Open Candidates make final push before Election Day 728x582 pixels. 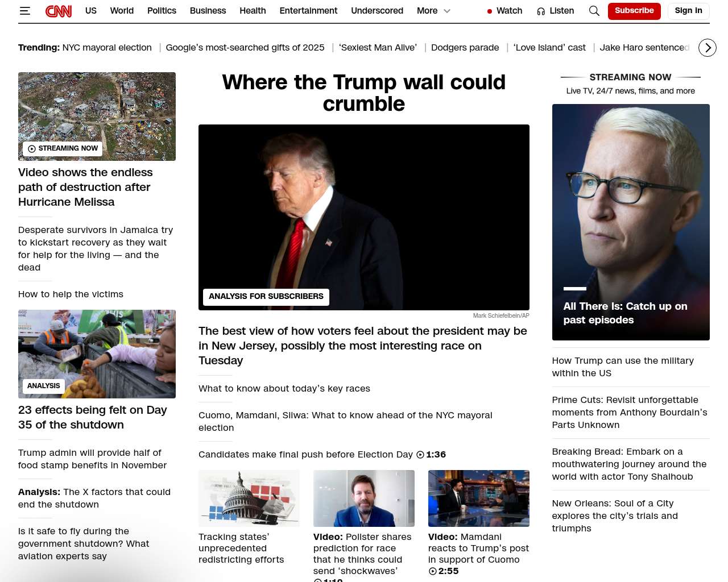coord(305,455)
